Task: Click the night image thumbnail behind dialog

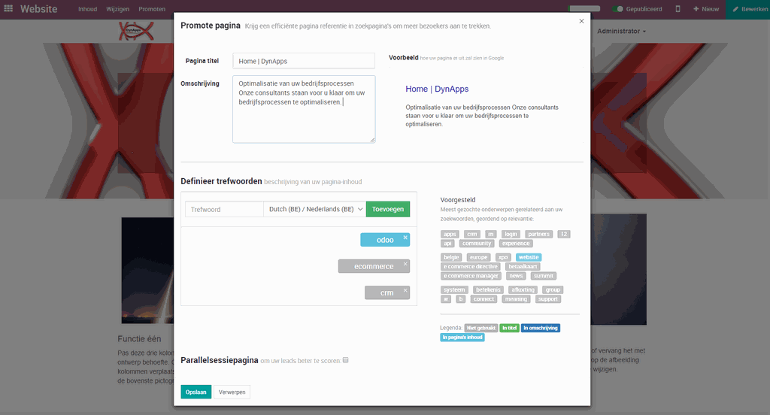Action: [147, 270]
